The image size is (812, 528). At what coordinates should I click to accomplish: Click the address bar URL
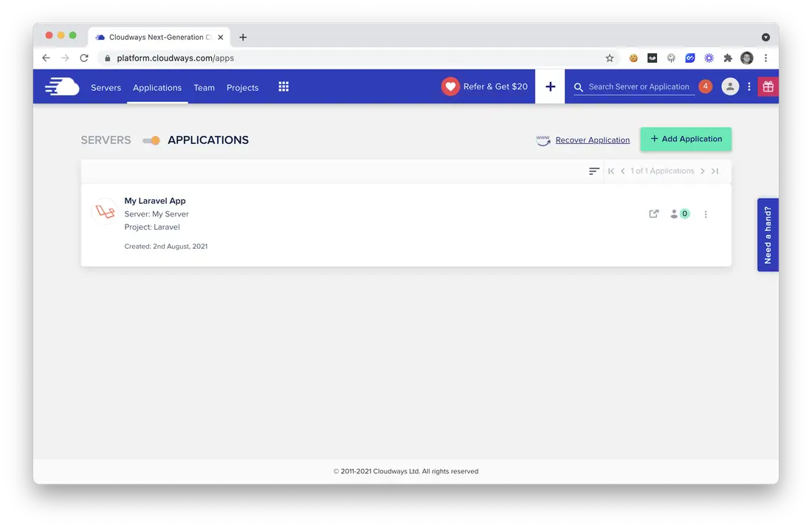(x=175, y=58)
